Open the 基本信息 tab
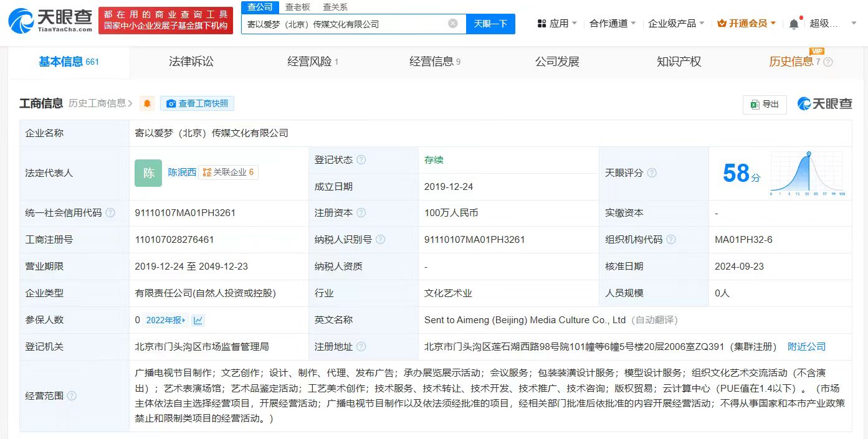 (x=69, y=62)
